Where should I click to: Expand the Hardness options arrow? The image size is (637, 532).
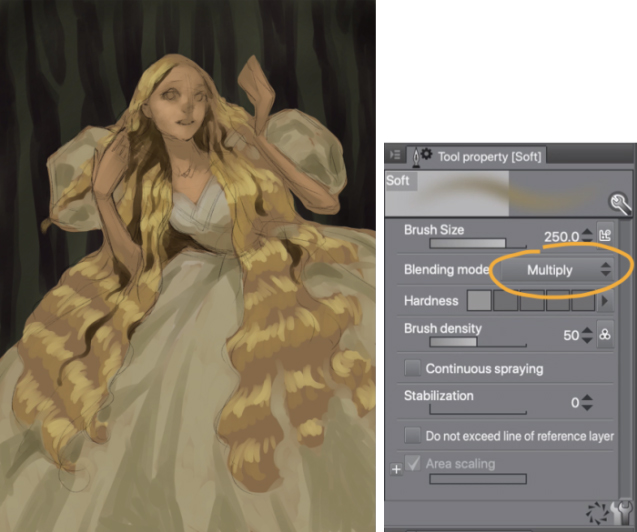(x=604, y=301)
